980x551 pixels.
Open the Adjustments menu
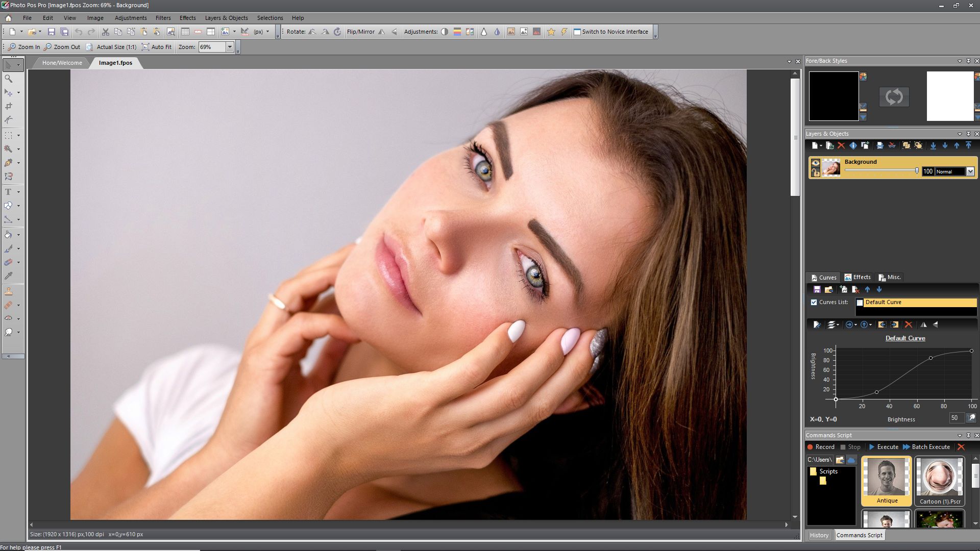click(x=131, y=18)
